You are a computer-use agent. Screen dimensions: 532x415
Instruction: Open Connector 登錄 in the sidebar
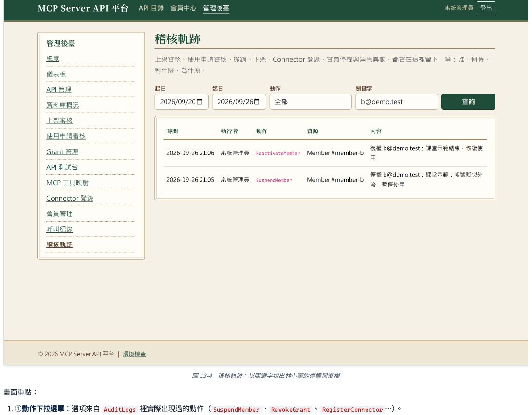coord(70,198)
